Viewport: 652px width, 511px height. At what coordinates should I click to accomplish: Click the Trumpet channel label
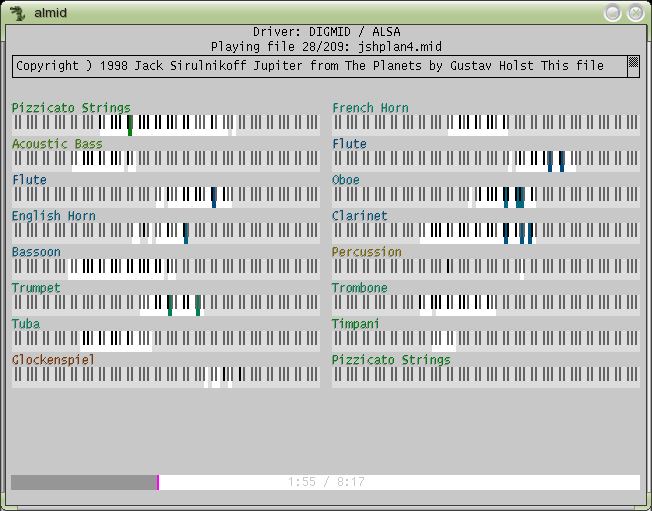coord(36,288)
